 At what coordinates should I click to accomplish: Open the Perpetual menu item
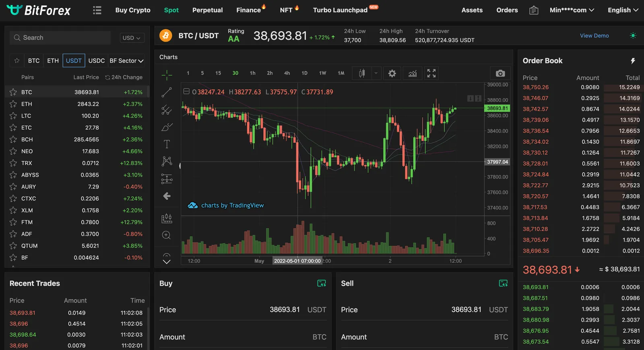(207, 10)
